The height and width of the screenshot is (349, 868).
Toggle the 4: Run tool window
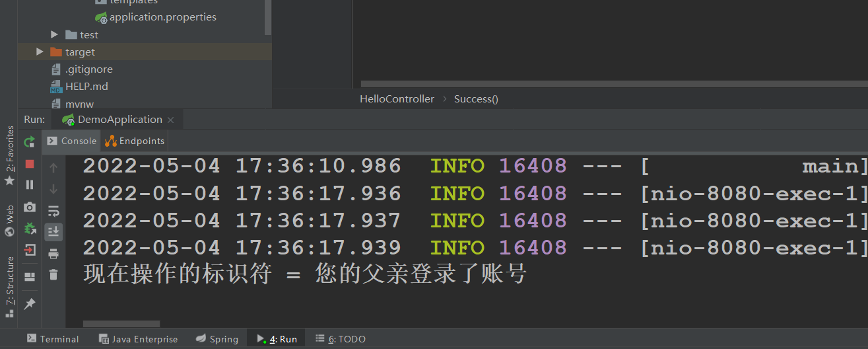(277, 339)
